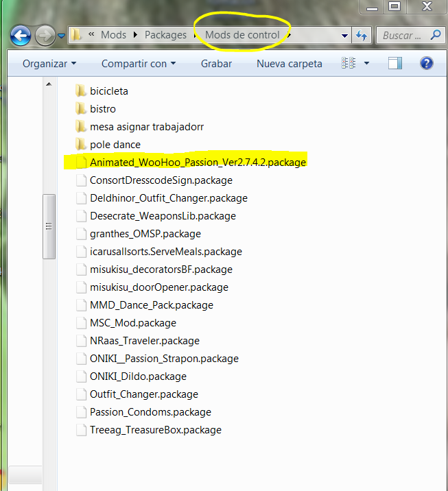Select Packages in the address breadcrumb
Image resolution: width=448 pixels, height=491 pixels.
[165, 35]
